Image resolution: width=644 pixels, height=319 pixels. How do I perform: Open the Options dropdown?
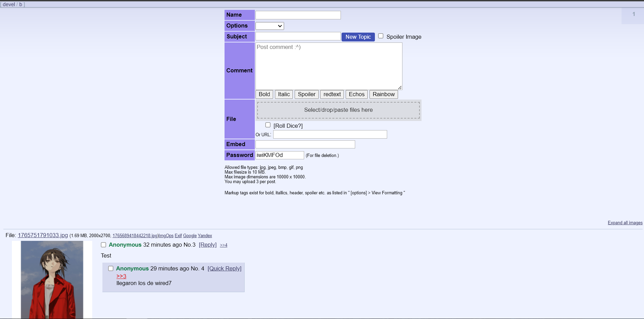pos(269,26)
